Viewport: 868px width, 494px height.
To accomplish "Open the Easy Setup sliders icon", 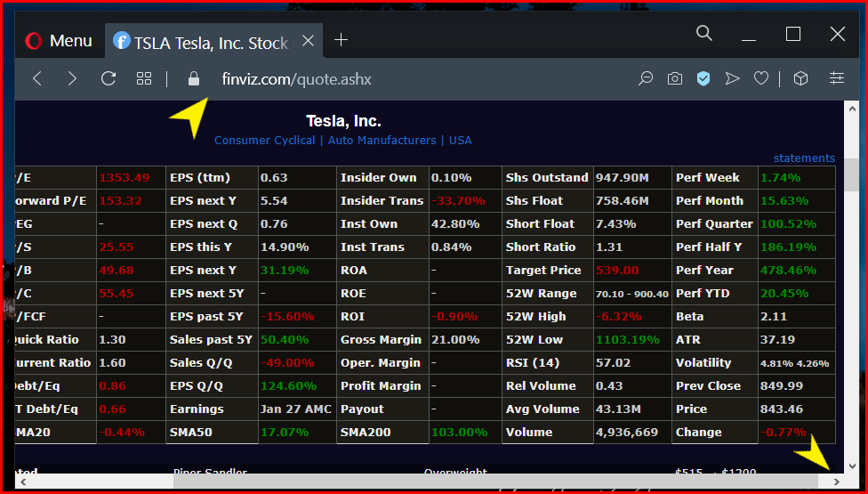I will click(x=837, y=78).
